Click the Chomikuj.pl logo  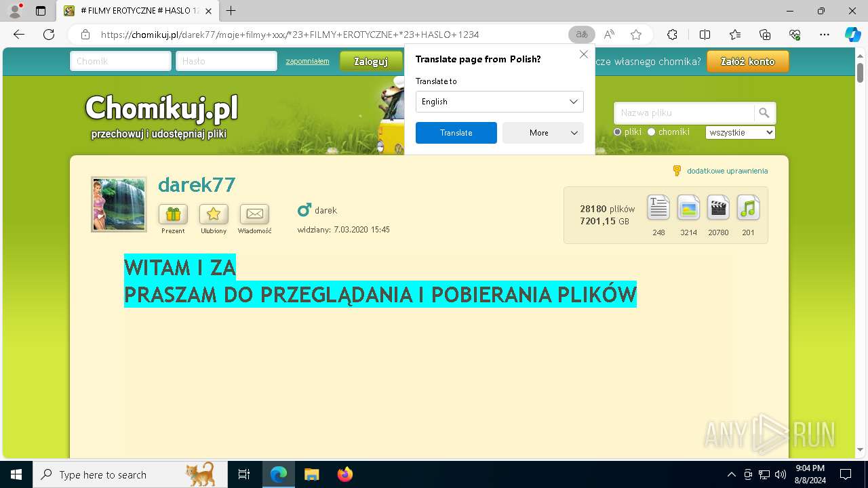161,108
